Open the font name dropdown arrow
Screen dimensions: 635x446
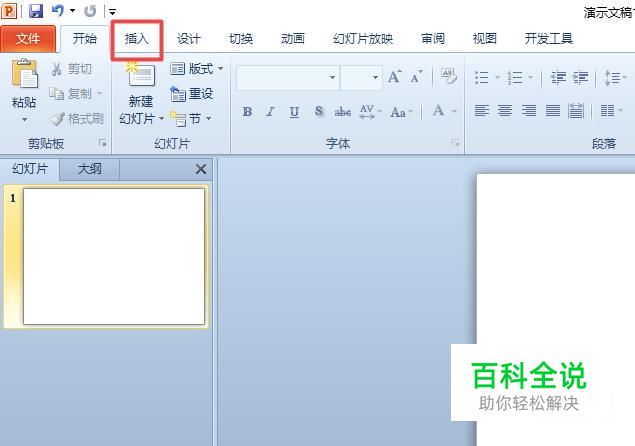click(332, 77)
